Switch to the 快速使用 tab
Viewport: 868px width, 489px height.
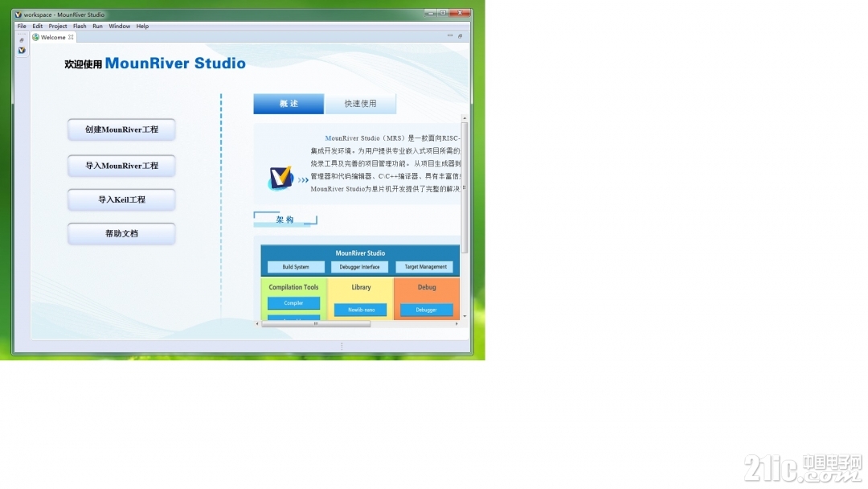point(360,104)
